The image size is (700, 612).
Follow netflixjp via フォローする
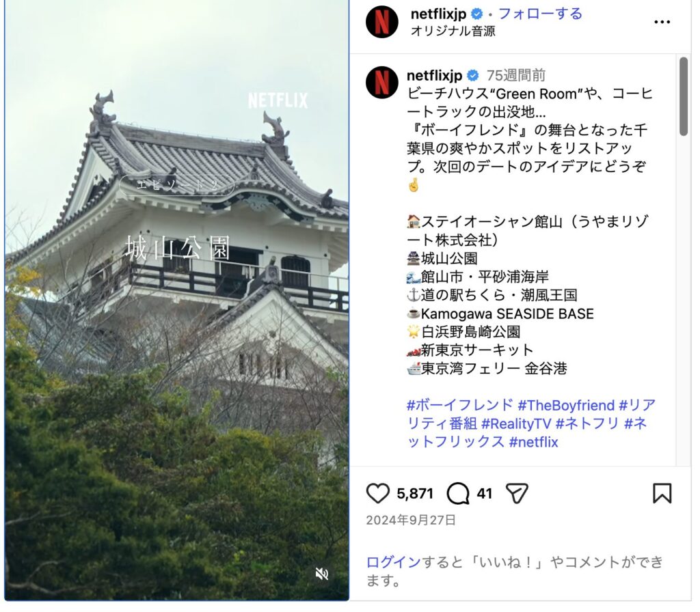[540, 14]
